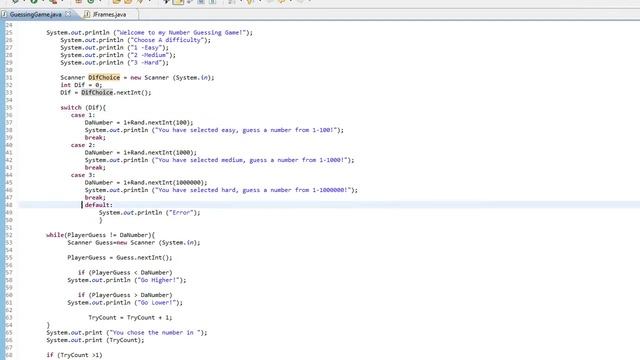
Task: Click the "2 -Medium" println line
Action: (118, 55)
